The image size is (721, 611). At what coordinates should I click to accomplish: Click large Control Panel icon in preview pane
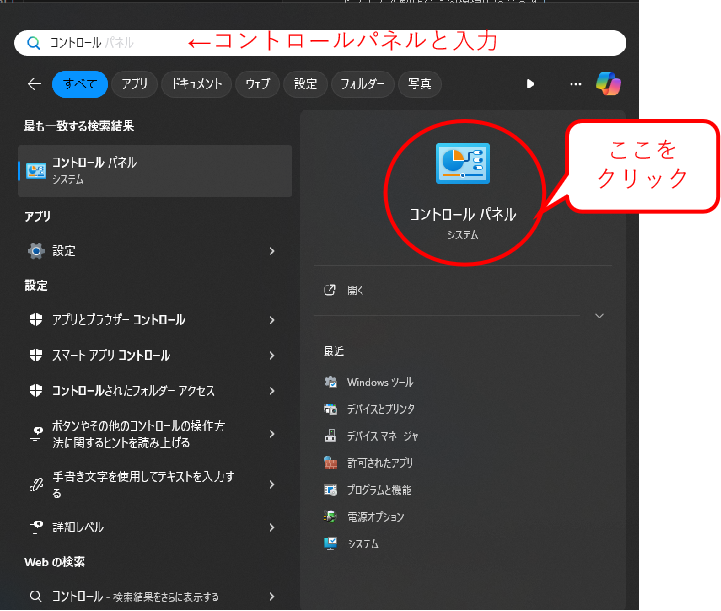tap(463, 163)
